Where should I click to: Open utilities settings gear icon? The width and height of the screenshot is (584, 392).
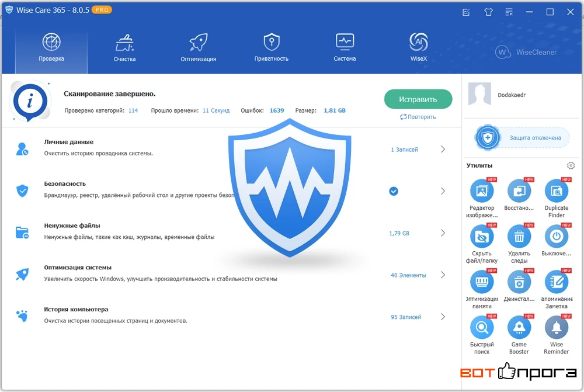[x=571, y=165]
